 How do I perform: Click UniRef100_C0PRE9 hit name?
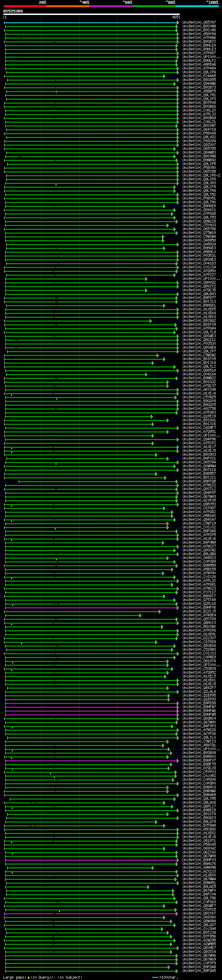point(199,657)
